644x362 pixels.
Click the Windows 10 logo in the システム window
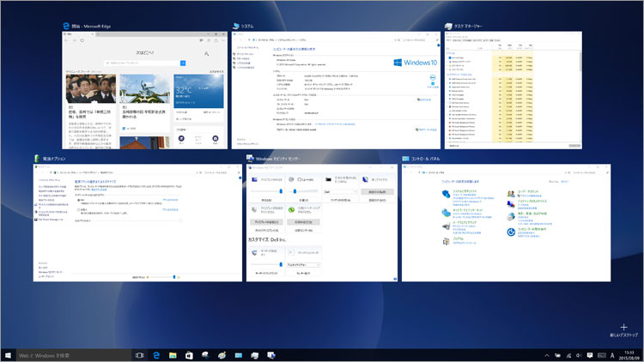tap(416, 63)
